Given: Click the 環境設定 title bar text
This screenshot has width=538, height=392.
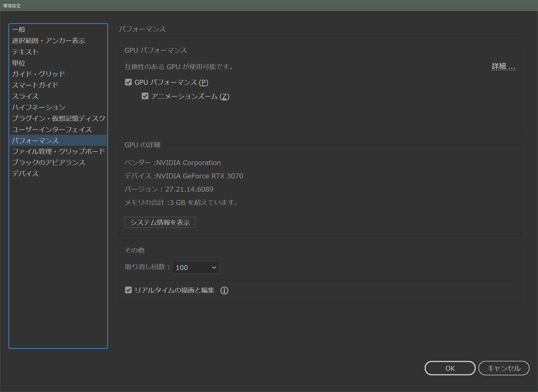Looking at the screenshot, I should tap(12, 6).
